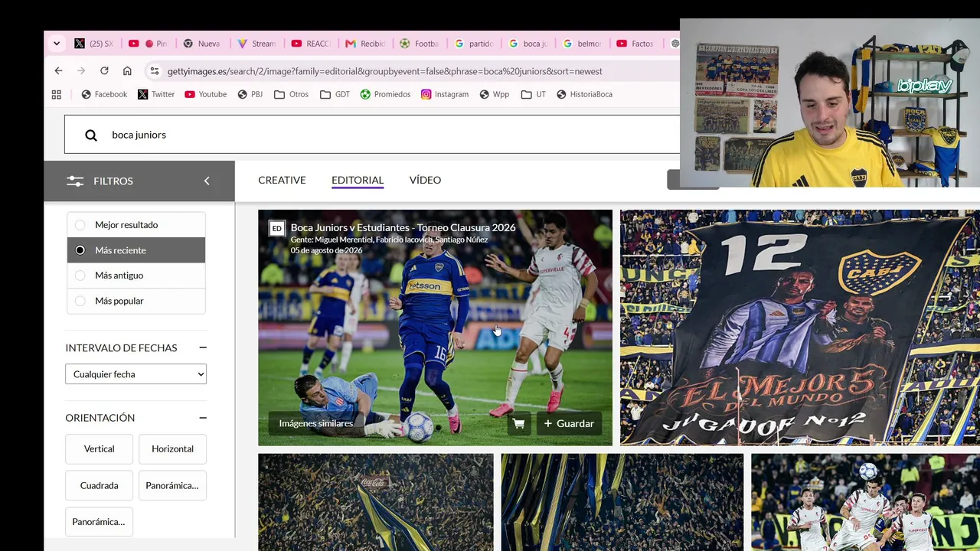Click the browser forward arrow
Viewport: 980px width, 551px height.
(81, 71)
